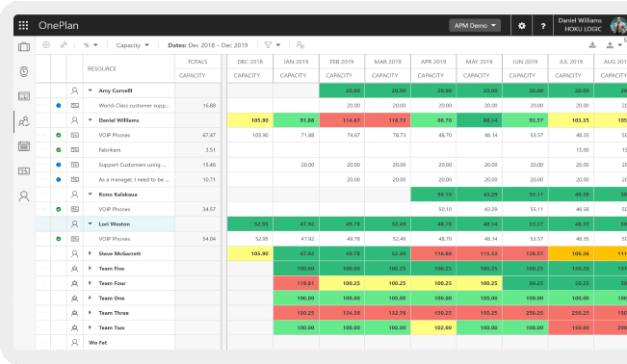Viewport: 627px width, 364px height.
Task: Collapse the Amy Cornelll row
Action: point(90,91)
